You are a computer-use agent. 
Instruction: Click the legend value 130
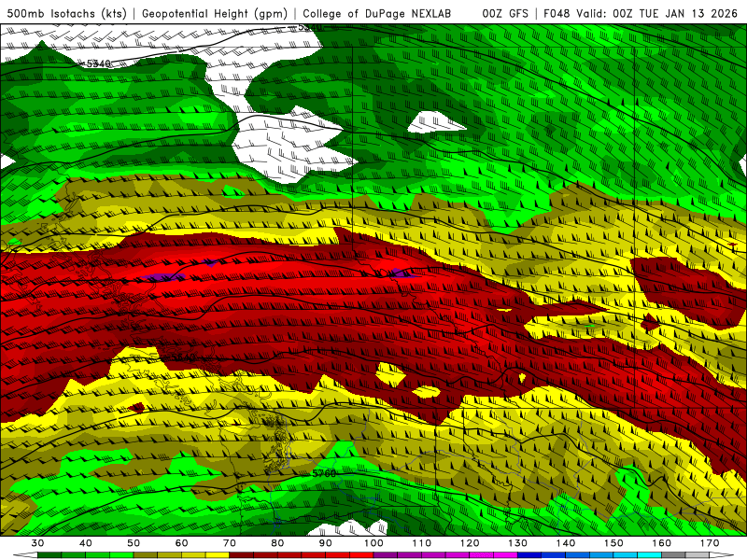click(518, 543)
